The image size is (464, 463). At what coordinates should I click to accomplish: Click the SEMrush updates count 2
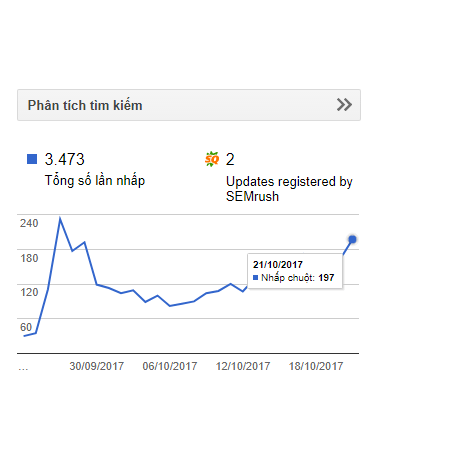pos(230,159)
